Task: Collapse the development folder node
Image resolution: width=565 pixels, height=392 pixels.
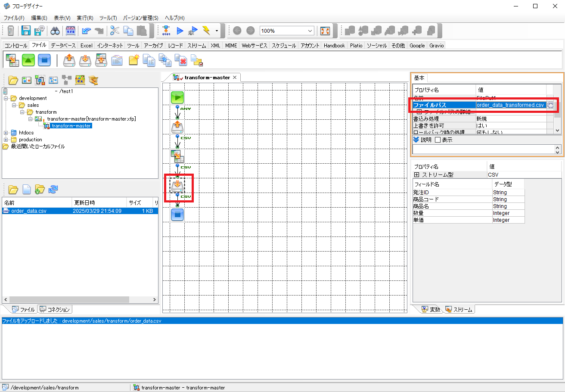Action: pos(6,98)
